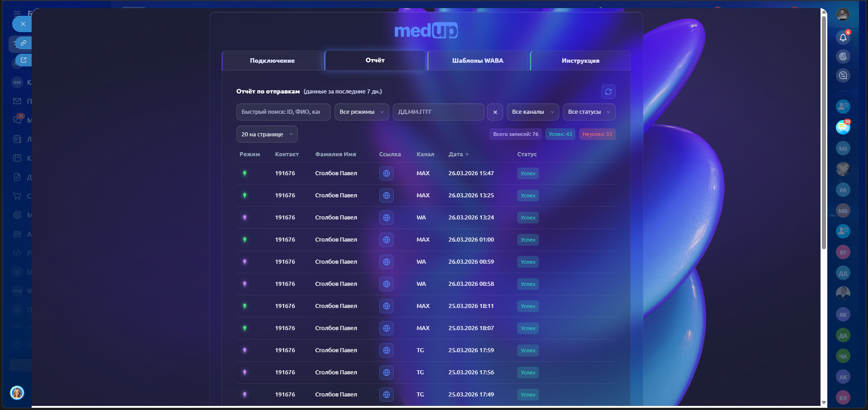Viewport: 868px width, 410px height.
Task: Click the Статус column header
Action: [527, 154]
